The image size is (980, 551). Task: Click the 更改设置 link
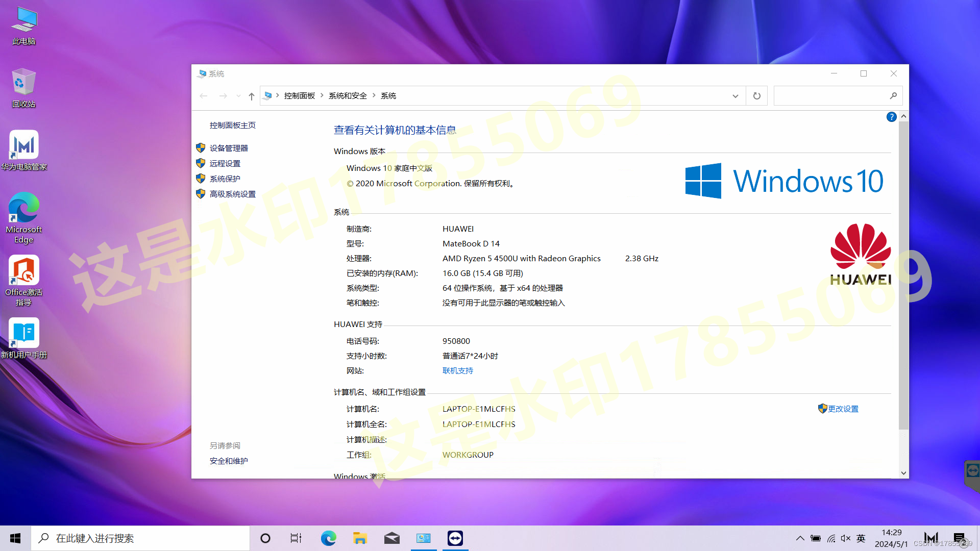pos(843,409)
